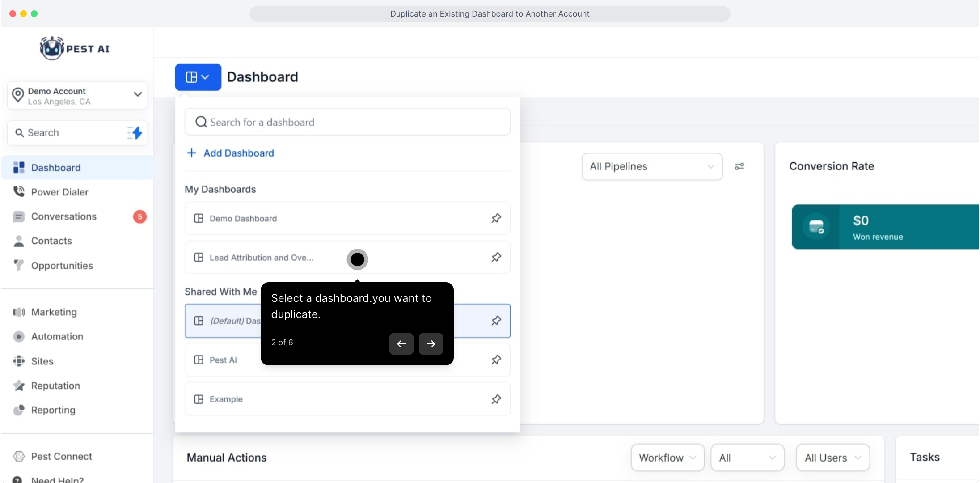Click the Pest AI logo
This screenshot has height=483, width=980.
click(75, 48)
